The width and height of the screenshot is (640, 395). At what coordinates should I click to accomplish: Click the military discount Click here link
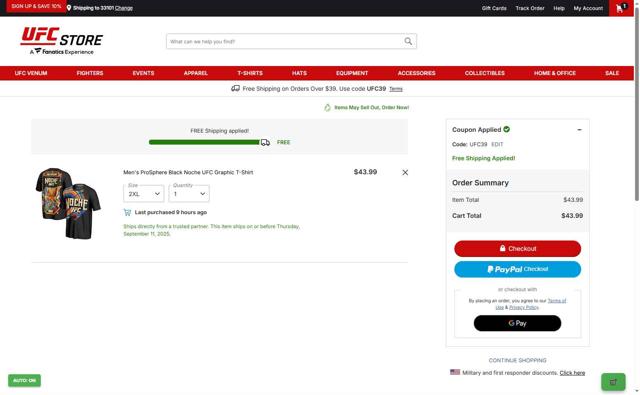pyautogui.click(x=572, y=373)
